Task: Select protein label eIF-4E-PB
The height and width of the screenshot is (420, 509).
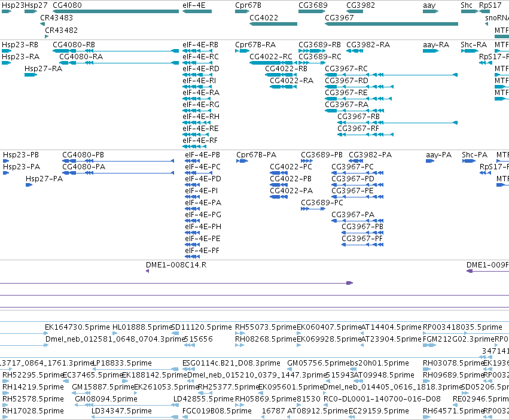Action: [202, 154]
